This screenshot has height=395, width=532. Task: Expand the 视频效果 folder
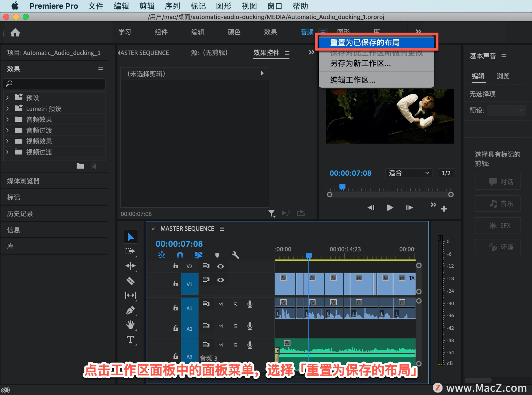coord(7,141)
